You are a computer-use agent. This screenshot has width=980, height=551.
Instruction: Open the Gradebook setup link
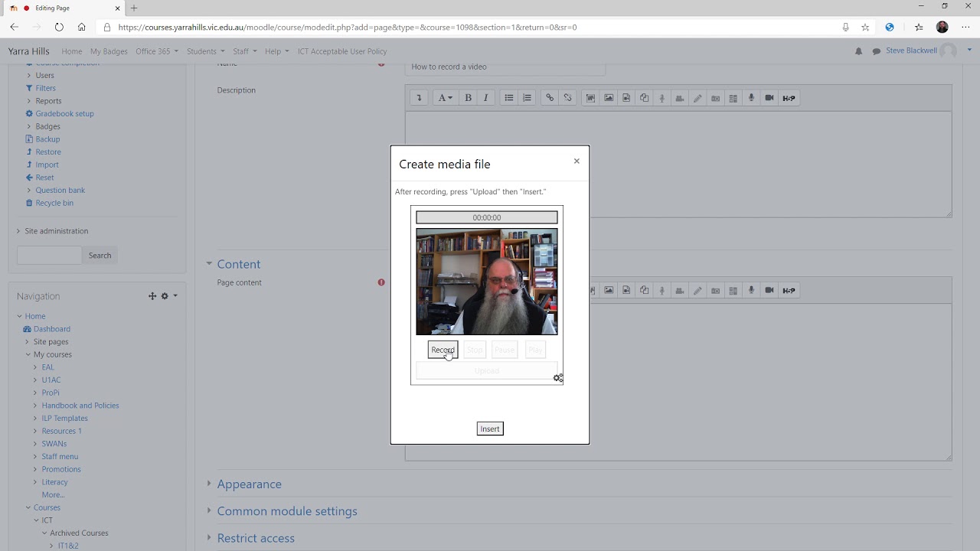tap(64, 113)
